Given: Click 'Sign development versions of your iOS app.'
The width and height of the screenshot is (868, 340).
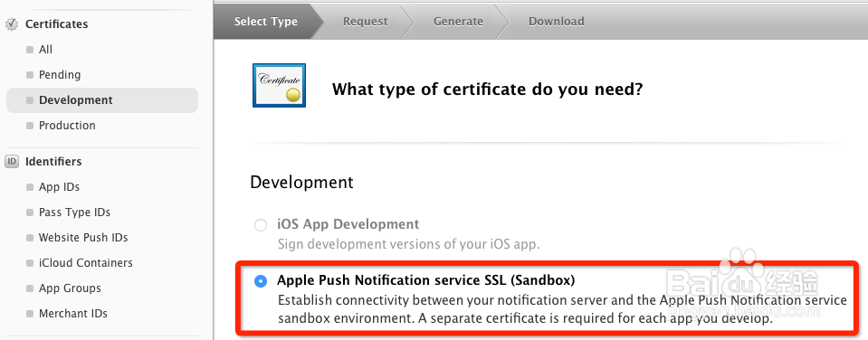Looking at the screenshot, I should [x=408, y=244].
